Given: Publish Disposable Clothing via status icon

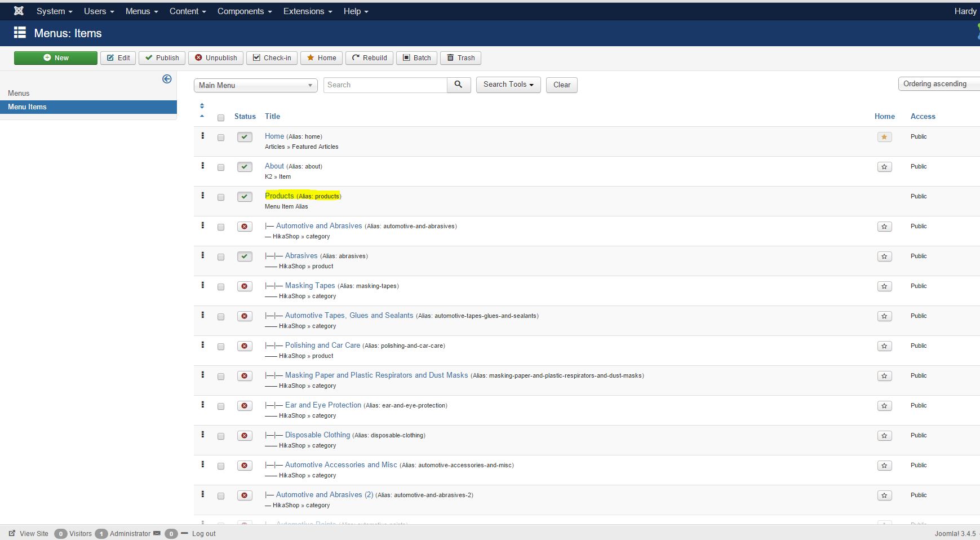Looking at the screenshot, I should pyautogui.click(x=245, y=436).
